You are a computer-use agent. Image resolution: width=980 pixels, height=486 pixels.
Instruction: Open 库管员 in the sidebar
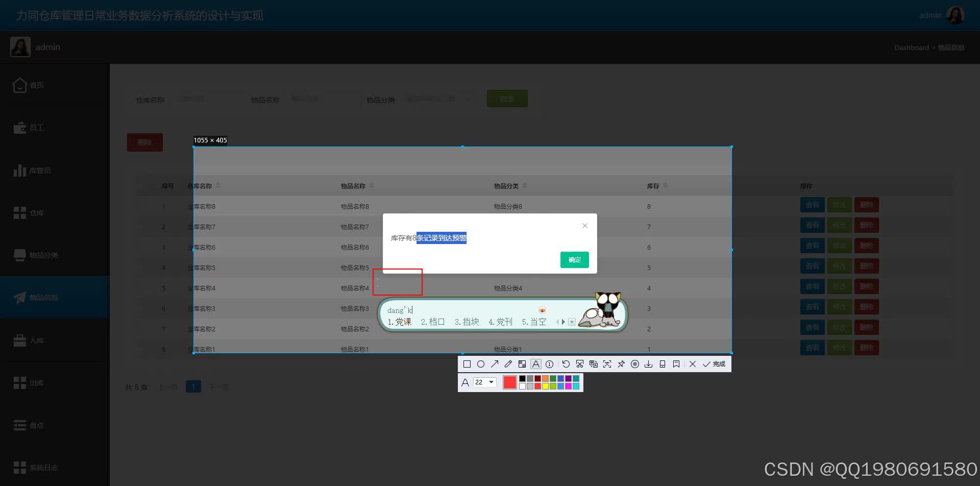[x=55, y=171]
